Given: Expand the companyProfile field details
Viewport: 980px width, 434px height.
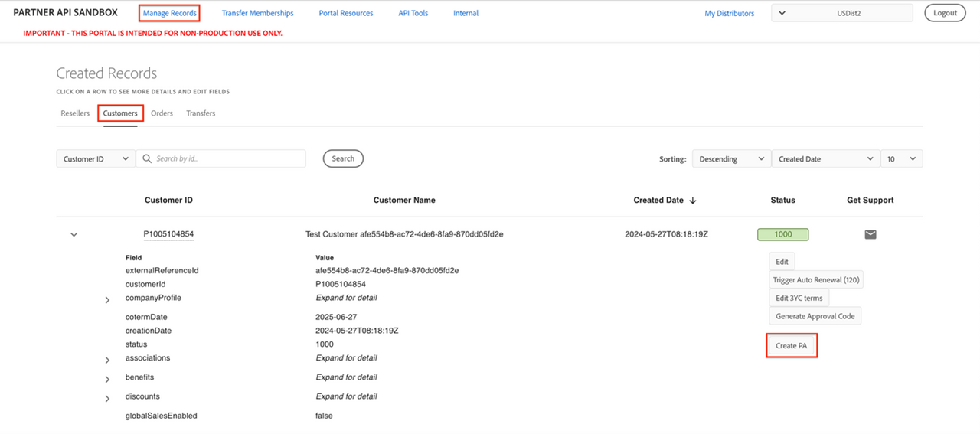Looking at the screenshot, I should [108, 300].
